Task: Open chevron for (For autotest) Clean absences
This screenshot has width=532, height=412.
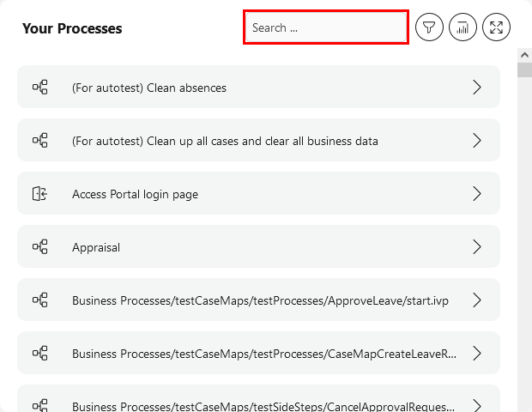Action: click(x=477, y=88)
